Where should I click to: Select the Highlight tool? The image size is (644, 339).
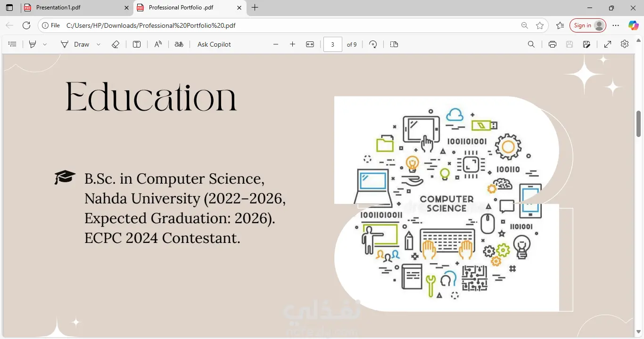tap(33, 44)
